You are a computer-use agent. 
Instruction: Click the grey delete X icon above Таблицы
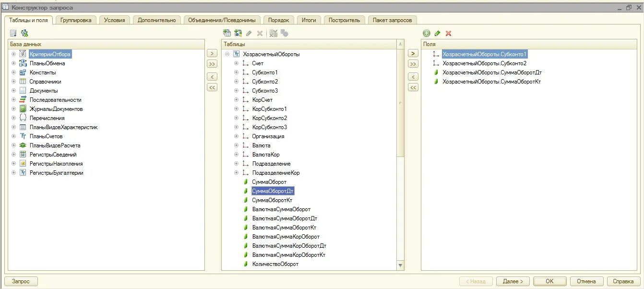pos(260,33)
